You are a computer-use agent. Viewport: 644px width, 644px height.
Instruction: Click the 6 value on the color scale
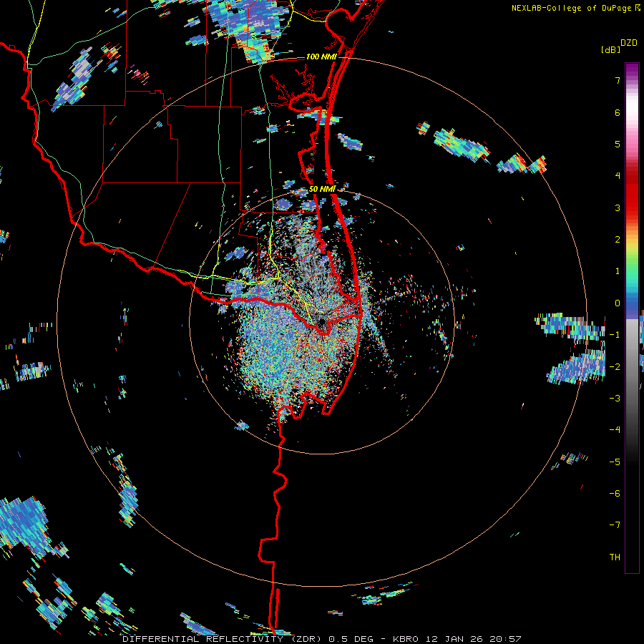pyautogui.click(x=618, y=112)
